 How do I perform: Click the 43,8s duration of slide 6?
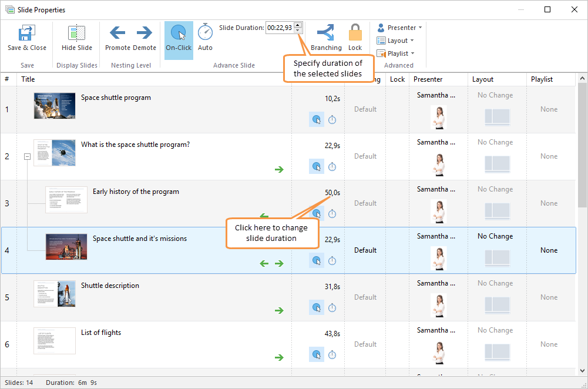[332, 334]
